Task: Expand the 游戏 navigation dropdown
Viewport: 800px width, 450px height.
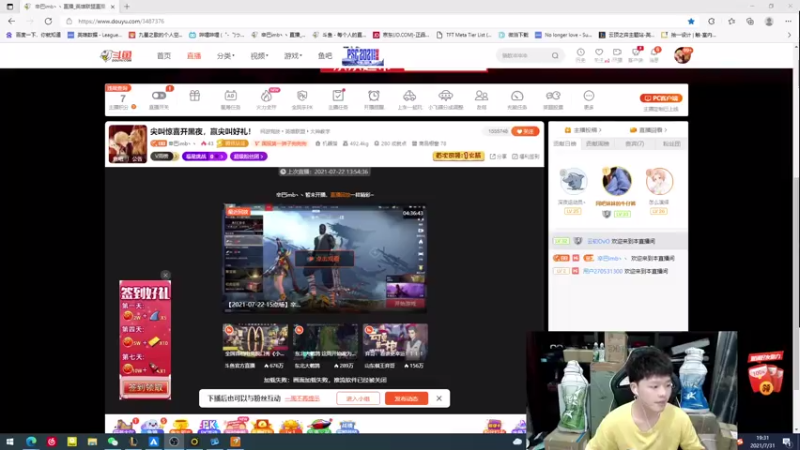Action: click(293, 56)
